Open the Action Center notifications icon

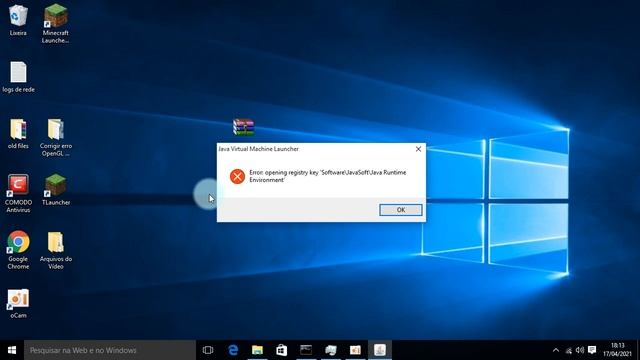pos(592,350)
